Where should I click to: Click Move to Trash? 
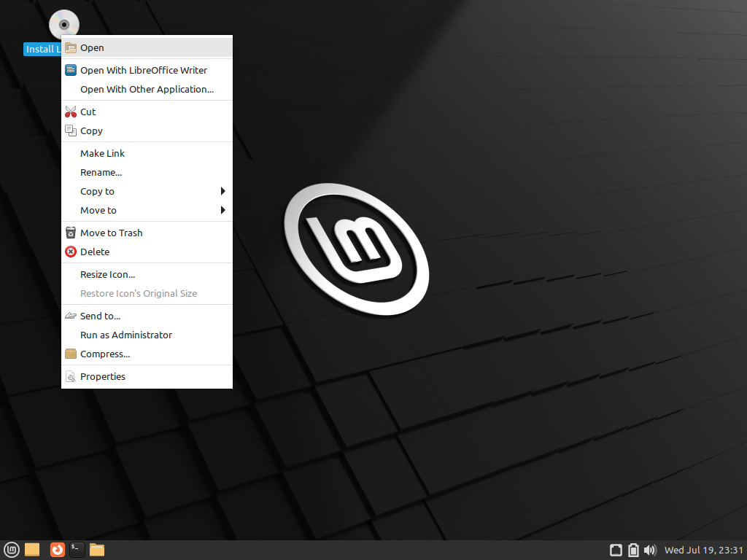(147, 233)
